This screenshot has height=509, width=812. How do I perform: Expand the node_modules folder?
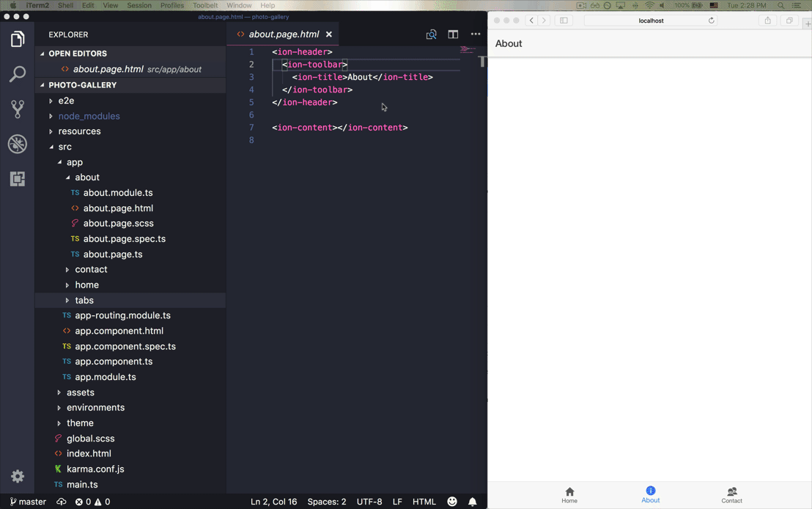tap(89, 115)
